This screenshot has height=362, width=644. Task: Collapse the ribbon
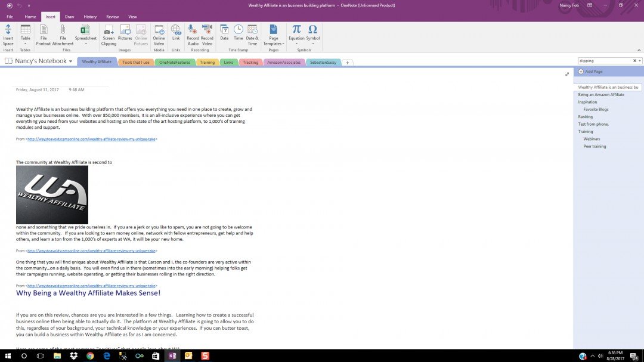(x=639, y=50)
